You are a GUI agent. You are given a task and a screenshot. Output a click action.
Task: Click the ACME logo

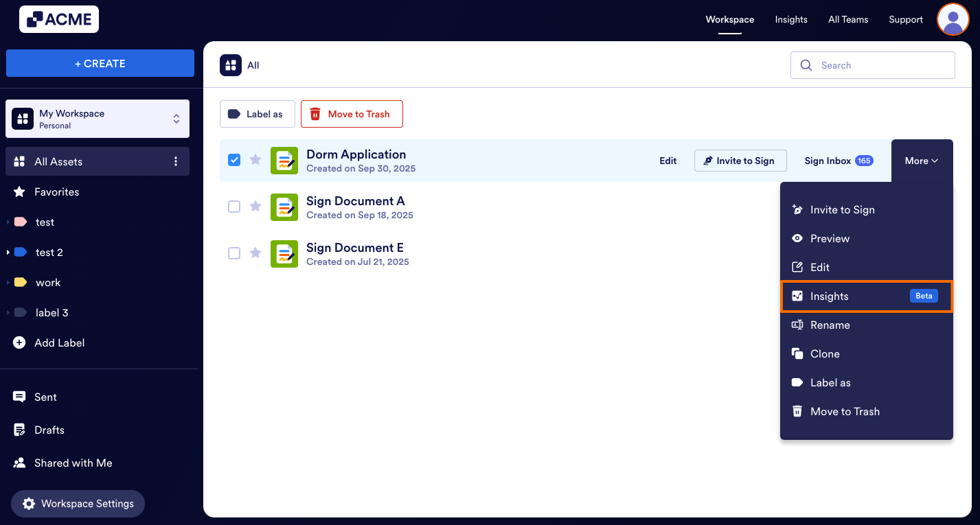pyautogui.click(x=58, y=19)
